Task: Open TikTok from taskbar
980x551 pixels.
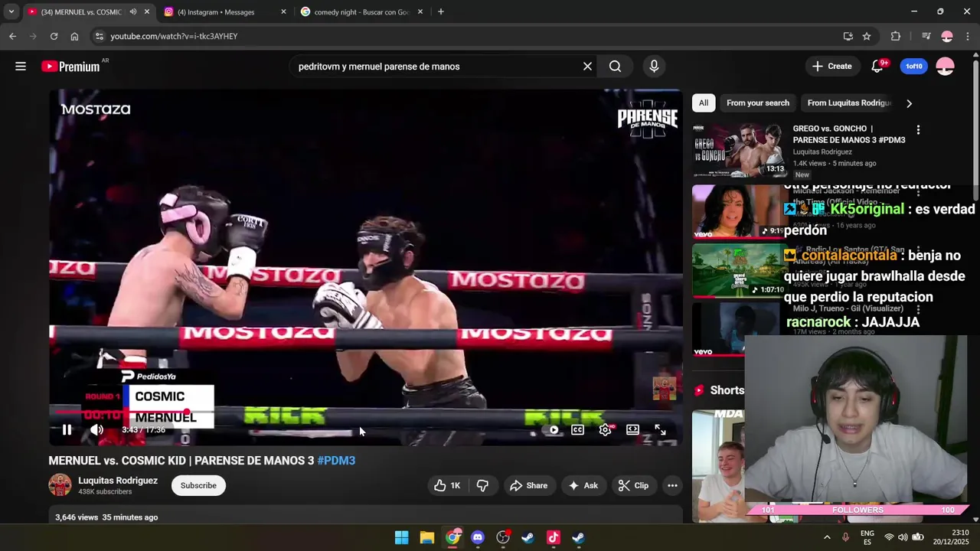Action: (553, 537)
